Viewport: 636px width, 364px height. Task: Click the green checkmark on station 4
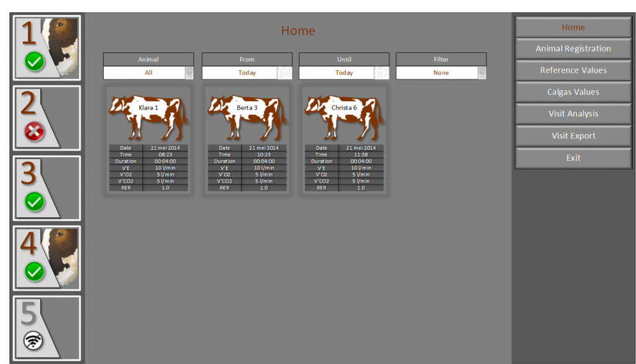pos(34,271)
